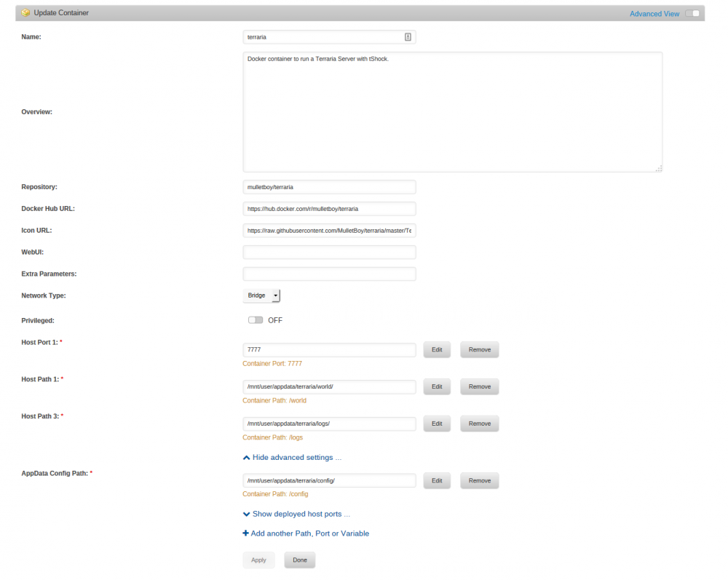Click the Name input field
The height and width of the screenshot is (580, 728).
(329, 37)
